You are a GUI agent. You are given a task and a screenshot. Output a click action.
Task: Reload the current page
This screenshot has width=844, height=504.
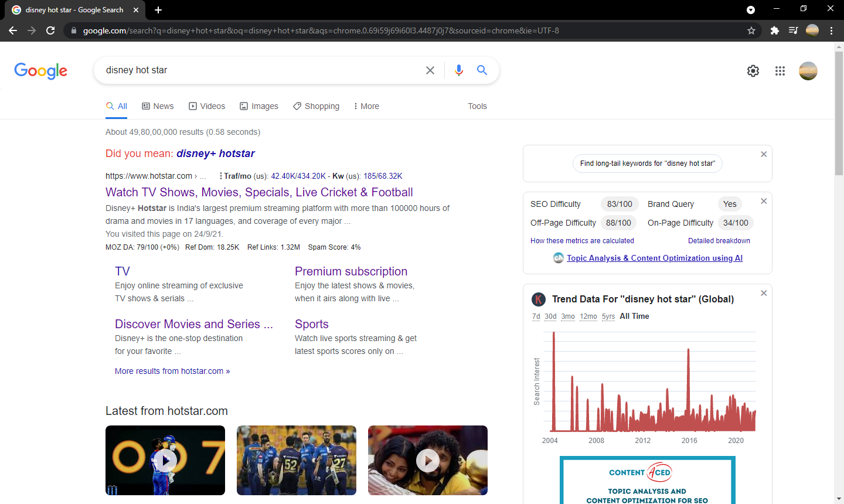(50, 30)
